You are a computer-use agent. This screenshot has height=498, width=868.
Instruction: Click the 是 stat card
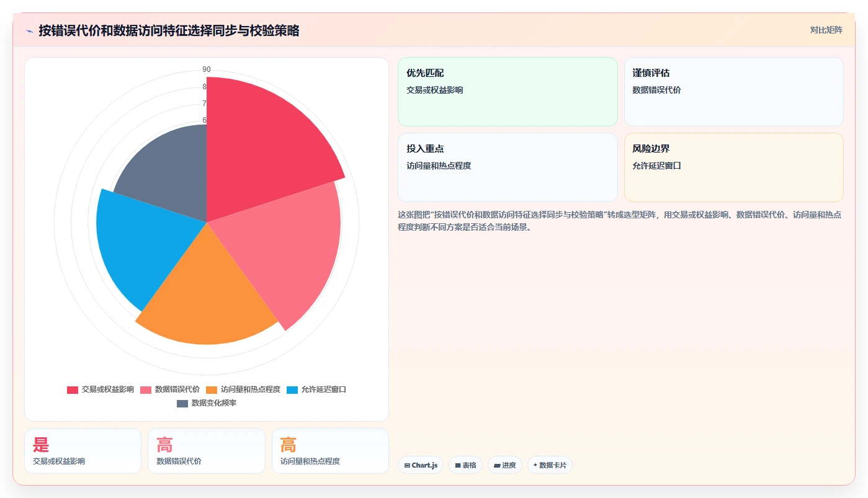tap(83, 451)
